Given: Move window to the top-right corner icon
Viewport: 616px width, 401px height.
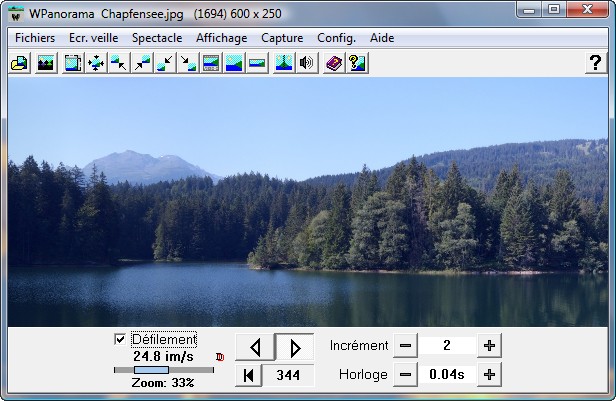Looking at the screenshot, I should pos(142,63).
